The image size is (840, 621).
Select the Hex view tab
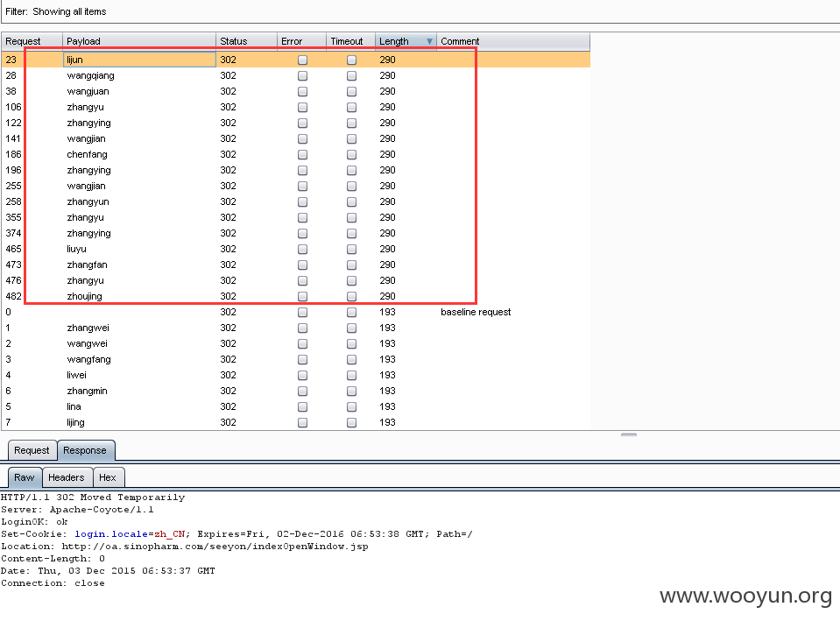(108, 477)
